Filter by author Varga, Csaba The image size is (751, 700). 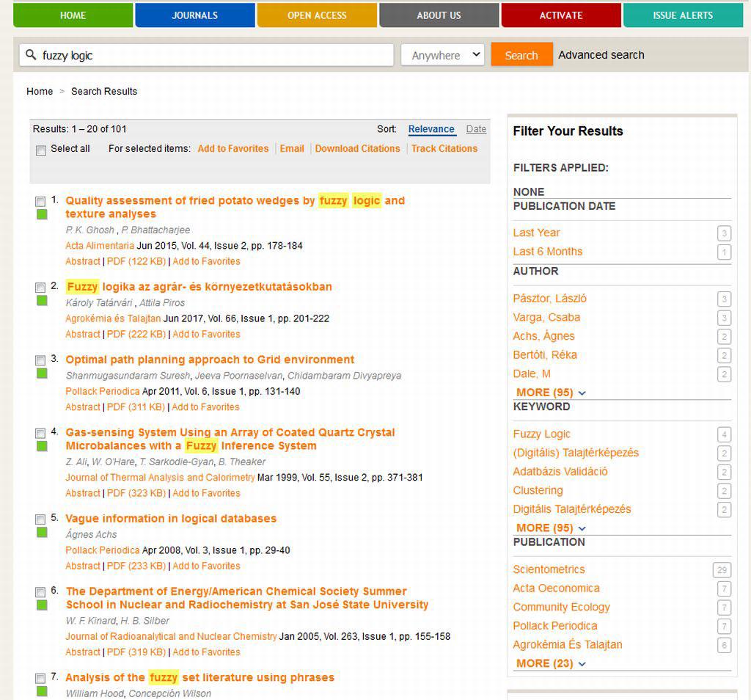pos(546,317)
